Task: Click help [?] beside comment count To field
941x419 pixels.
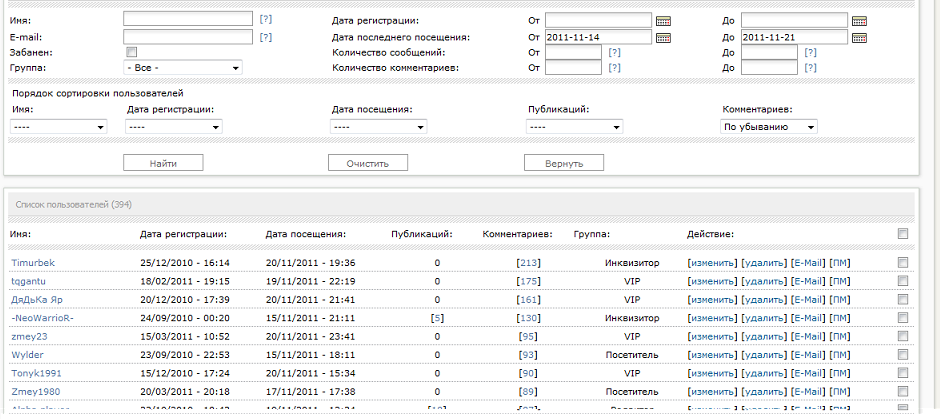Action: (810, 68)
